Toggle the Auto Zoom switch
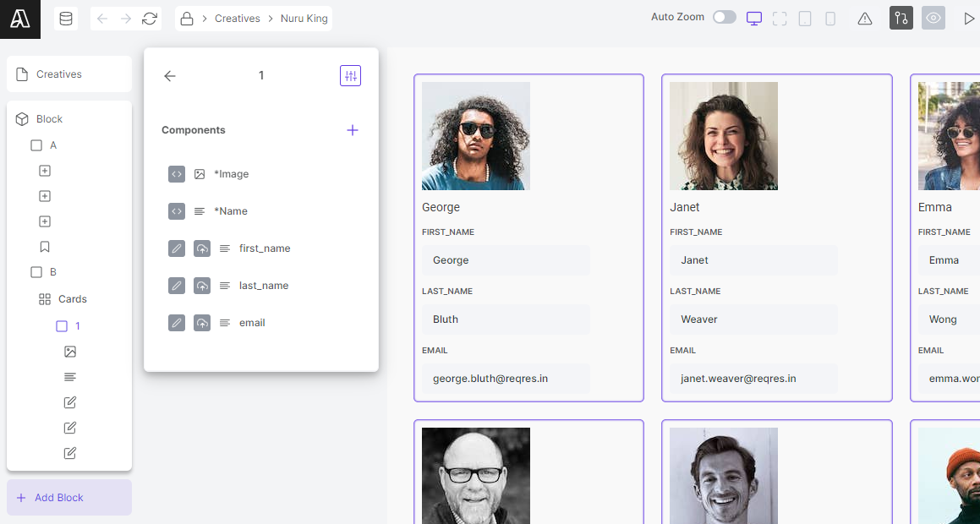 click(725, 17)
